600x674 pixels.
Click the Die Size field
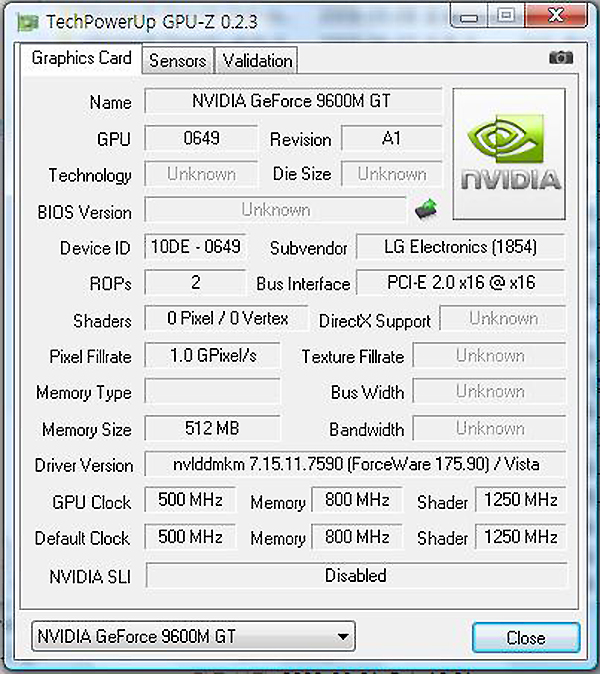click(x=392, y=174)
